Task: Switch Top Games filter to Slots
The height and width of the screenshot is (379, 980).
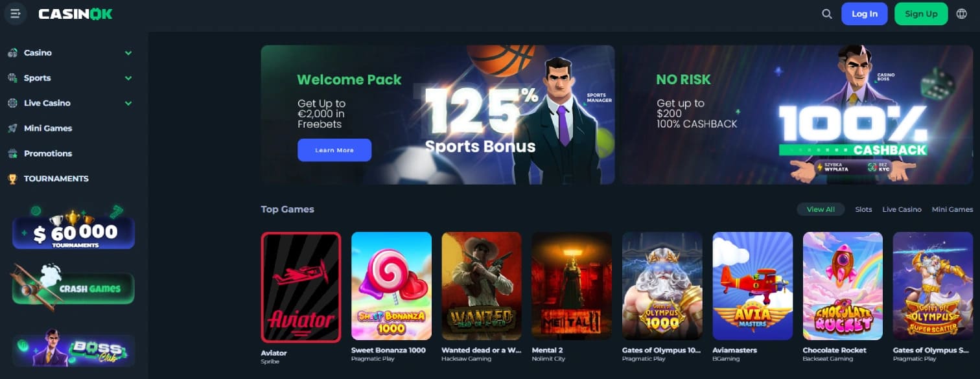Action: tap(863, 209)
